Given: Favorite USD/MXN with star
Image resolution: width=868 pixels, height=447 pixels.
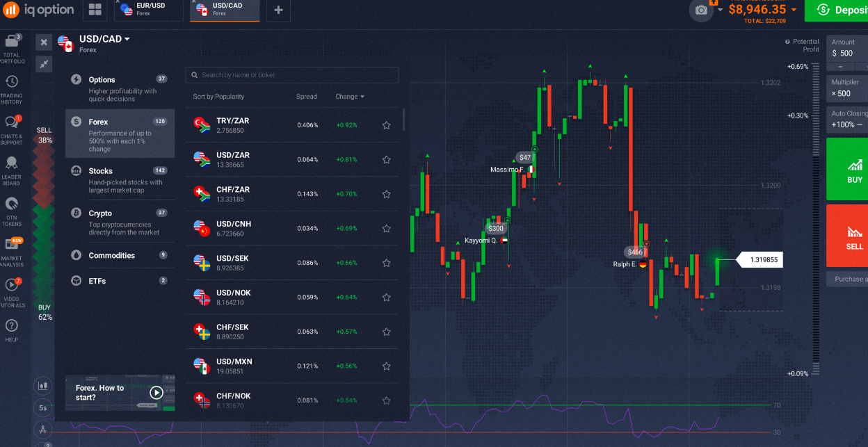Looking at the screenshot, I should (386, 366).
